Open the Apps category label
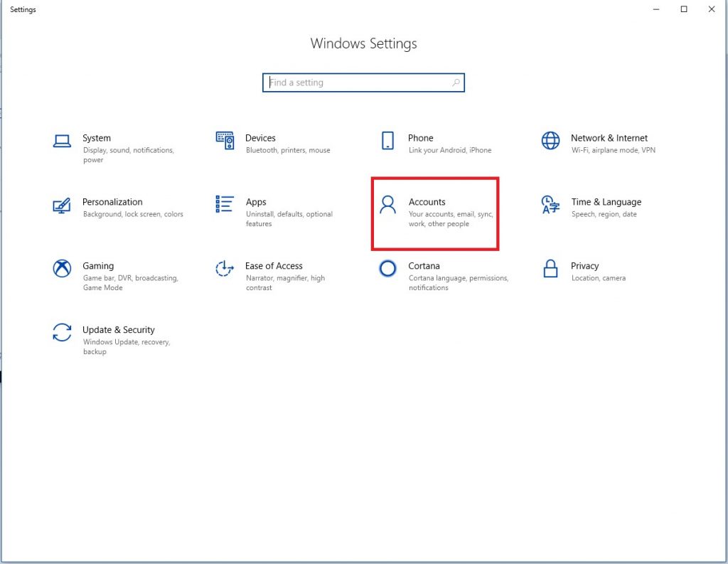728x564 pixels. coord(256,202)
